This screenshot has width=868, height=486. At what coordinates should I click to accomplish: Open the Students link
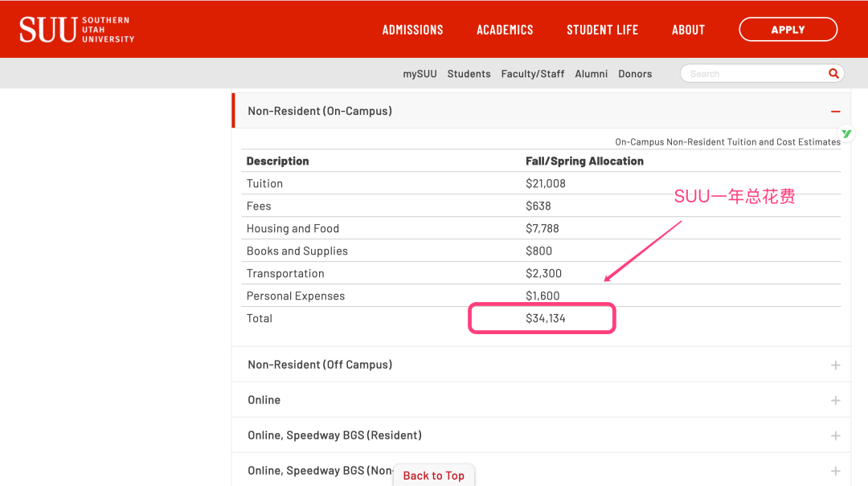pos(469,74)
